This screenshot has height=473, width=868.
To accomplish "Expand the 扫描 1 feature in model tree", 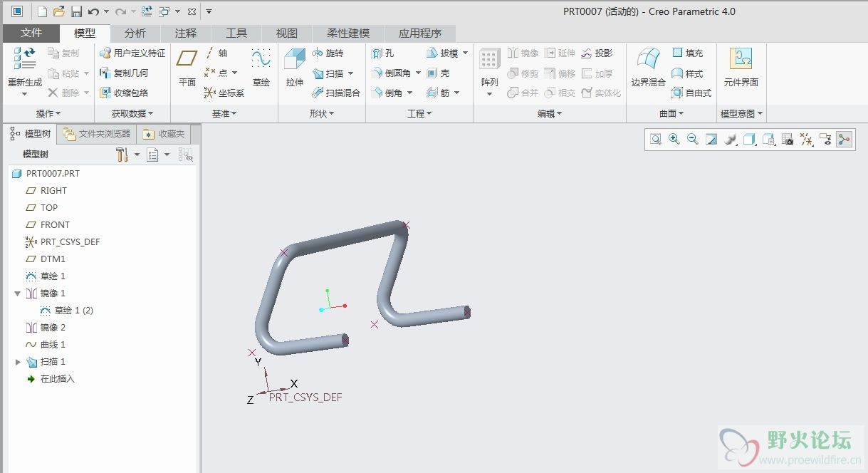I will click(18, 362).
